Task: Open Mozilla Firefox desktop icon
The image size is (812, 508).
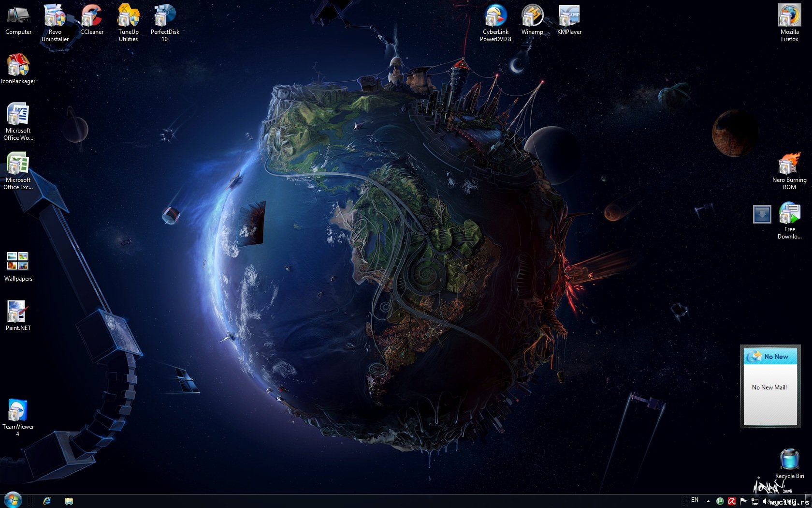Action: (789, 23)
